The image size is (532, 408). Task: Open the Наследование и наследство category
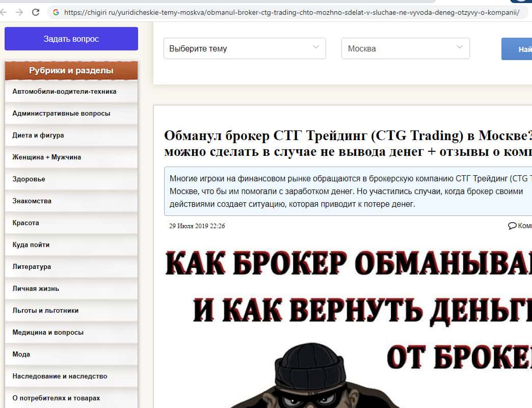[71, 376]
